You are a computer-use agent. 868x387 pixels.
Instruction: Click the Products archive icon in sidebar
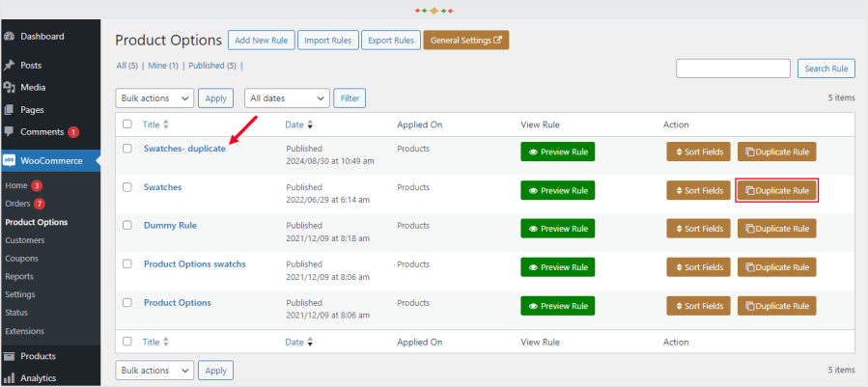click(9, 356)
